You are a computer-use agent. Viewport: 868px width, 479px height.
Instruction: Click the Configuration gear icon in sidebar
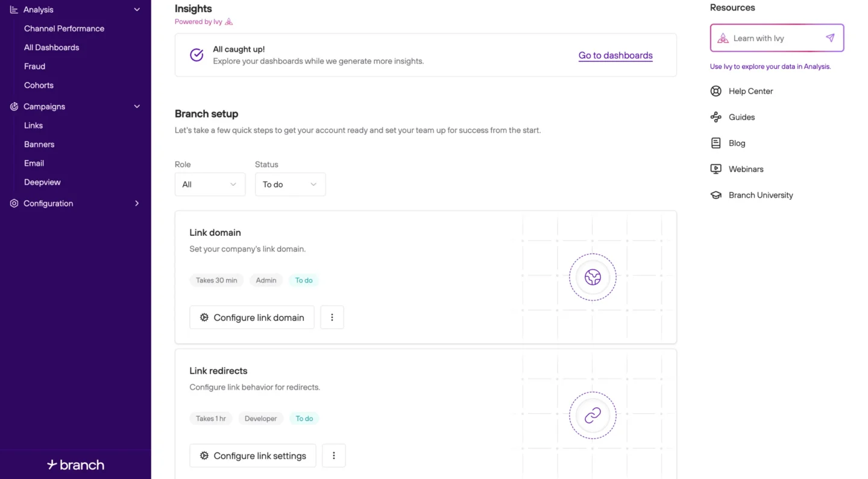point(14,203)
